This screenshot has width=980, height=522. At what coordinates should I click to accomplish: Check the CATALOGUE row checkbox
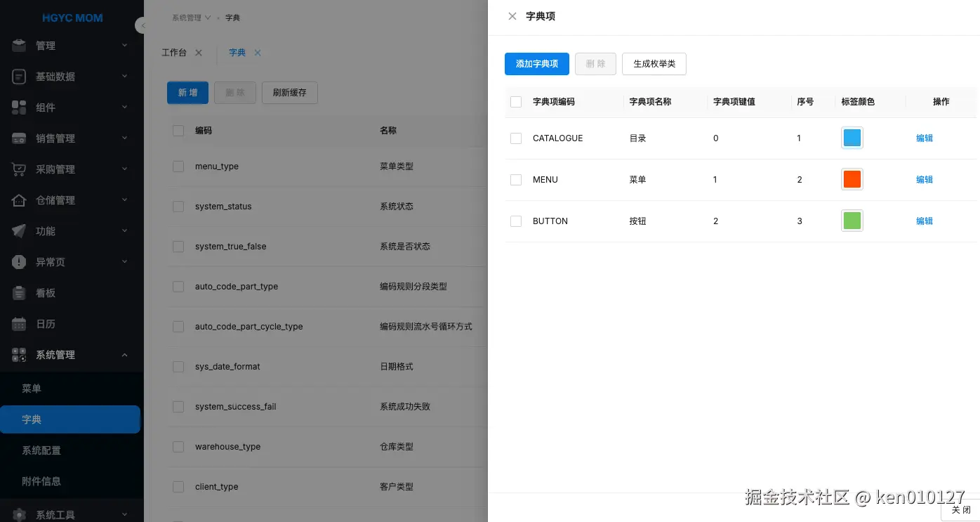tap(516, 138)
